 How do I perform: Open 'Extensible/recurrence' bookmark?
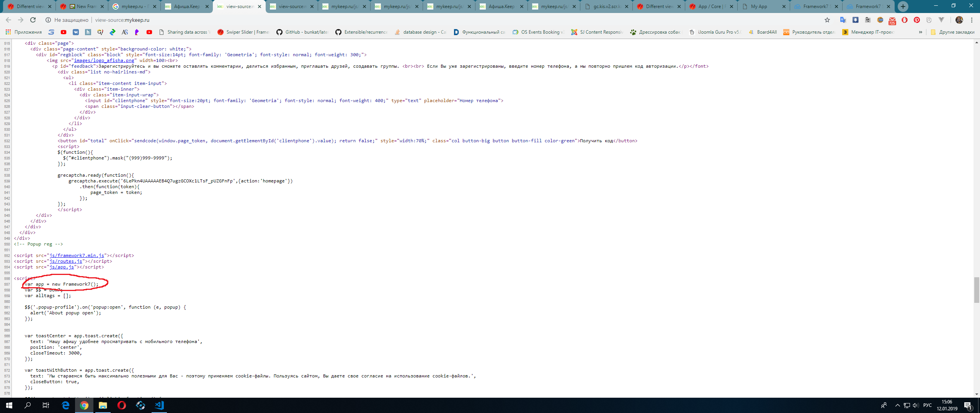(362, 32)
